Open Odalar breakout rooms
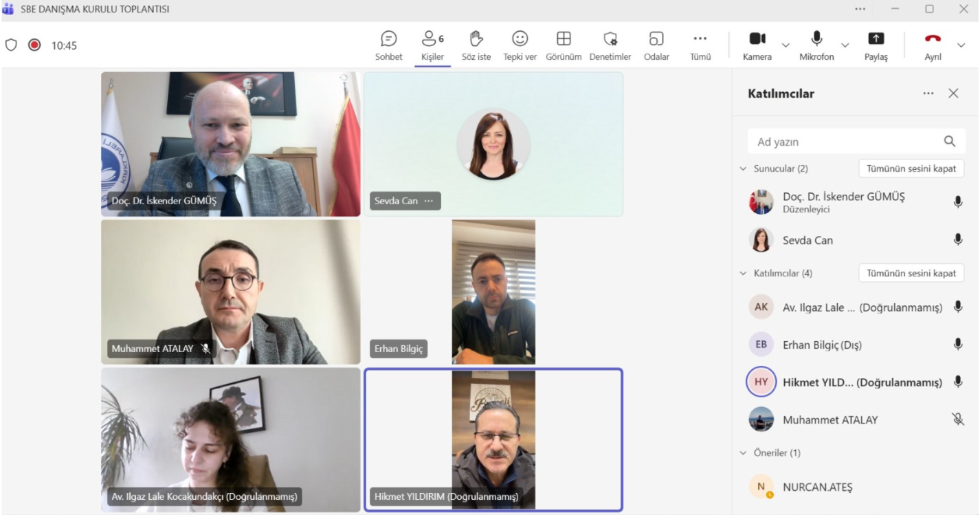The height and width of the screenshot is (515, 980). [656, 45]
